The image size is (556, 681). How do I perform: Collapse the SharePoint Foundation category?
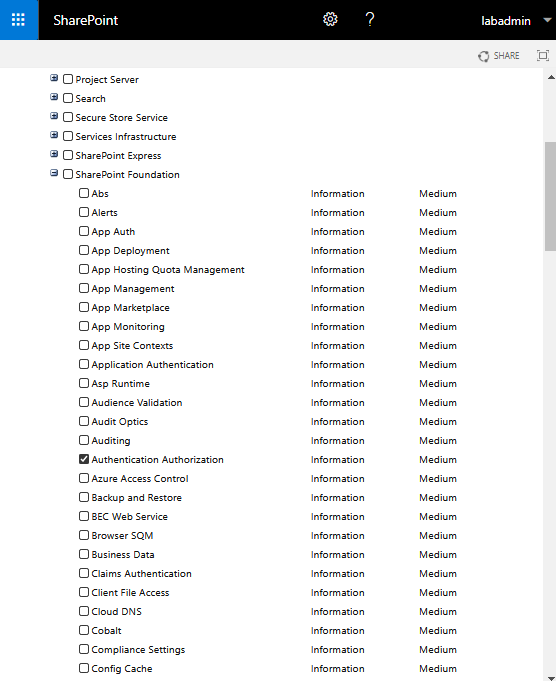pos(54,173)
